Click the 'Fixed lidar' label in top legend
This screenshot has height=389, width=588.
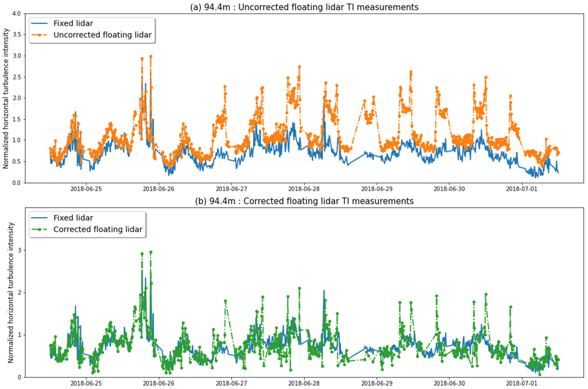[x=73, y=24]
